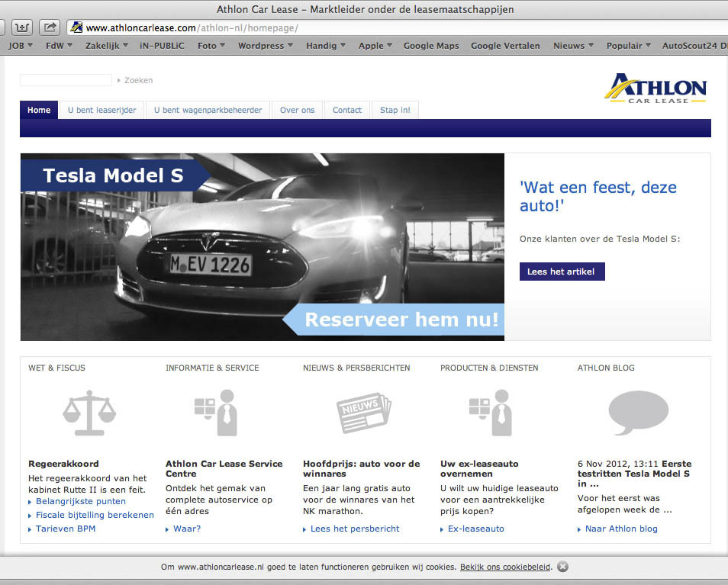Expand the FdW bookmarks folder
Viewport: 728px width, 585px height.
tap(59, 46)
